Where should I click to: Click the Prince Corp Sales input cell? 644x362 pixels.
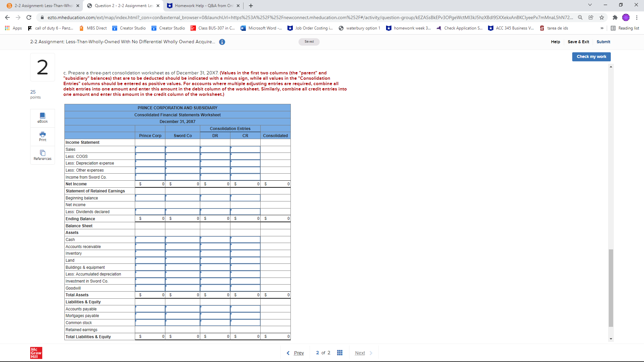pyautogui.click(x=150, y=149)
